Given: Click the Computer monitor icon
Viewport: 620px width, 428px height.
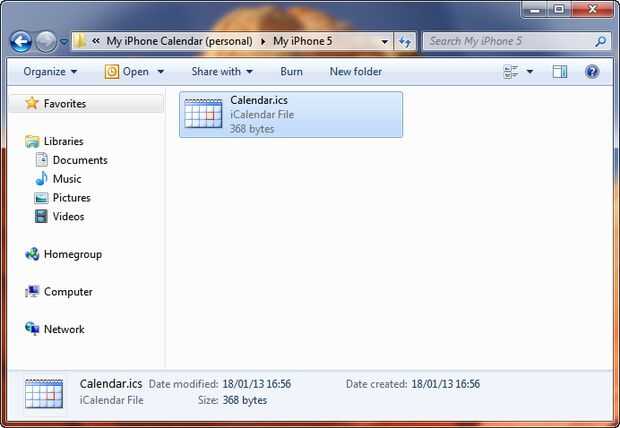Looking at the screenshot, I should pyautogui.click(x=32, y=292).
